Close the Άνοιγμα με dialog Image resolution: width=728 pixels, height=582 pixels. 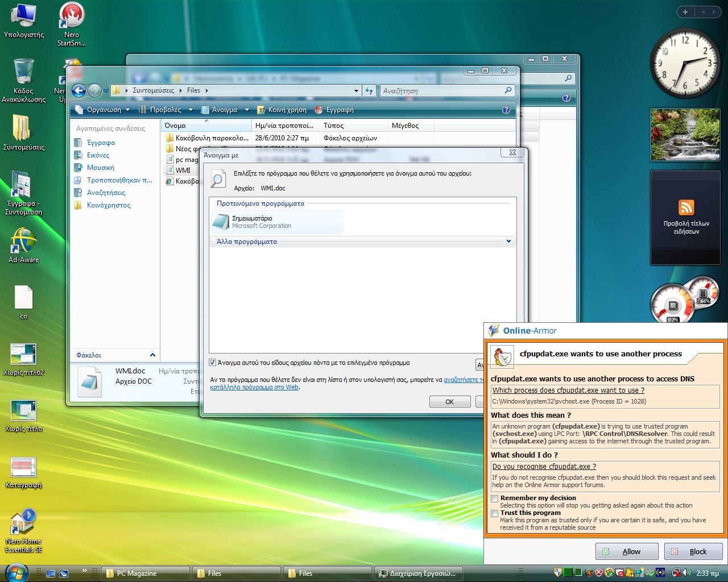(512, 152)
